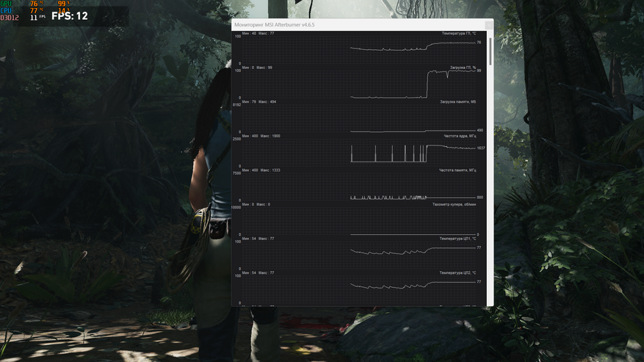644x362 pixels.
Task: Click the green GPU label in overlay
Action: pyautogui.click(x=7, y=4)
